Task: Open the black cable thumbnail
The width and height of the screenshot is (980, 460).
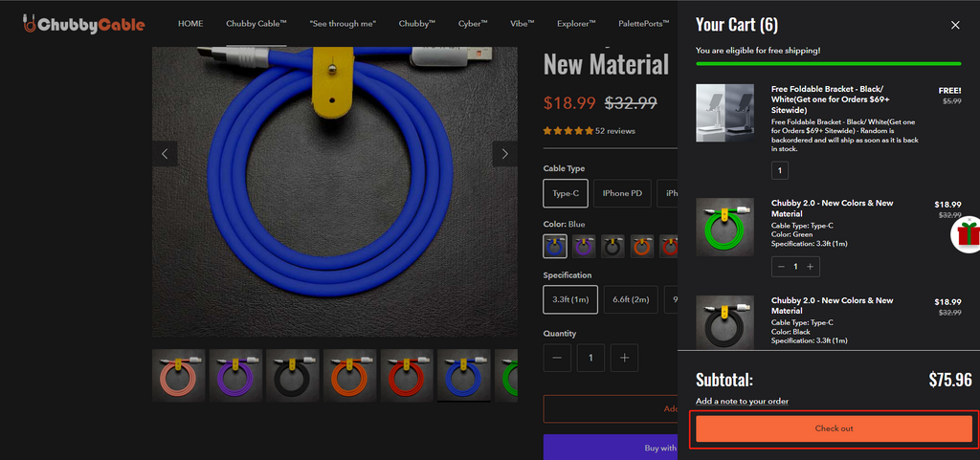Action: click(293, 375)
